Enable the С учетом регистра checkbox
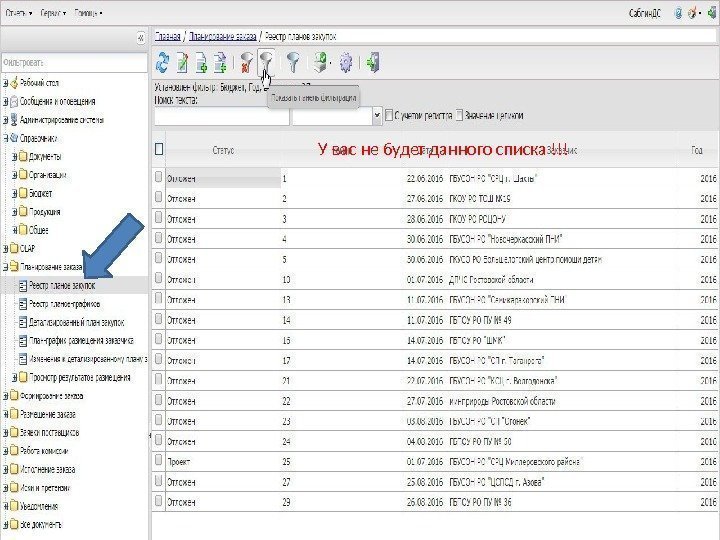Screen dimensions: 720x540 (389, 115)
